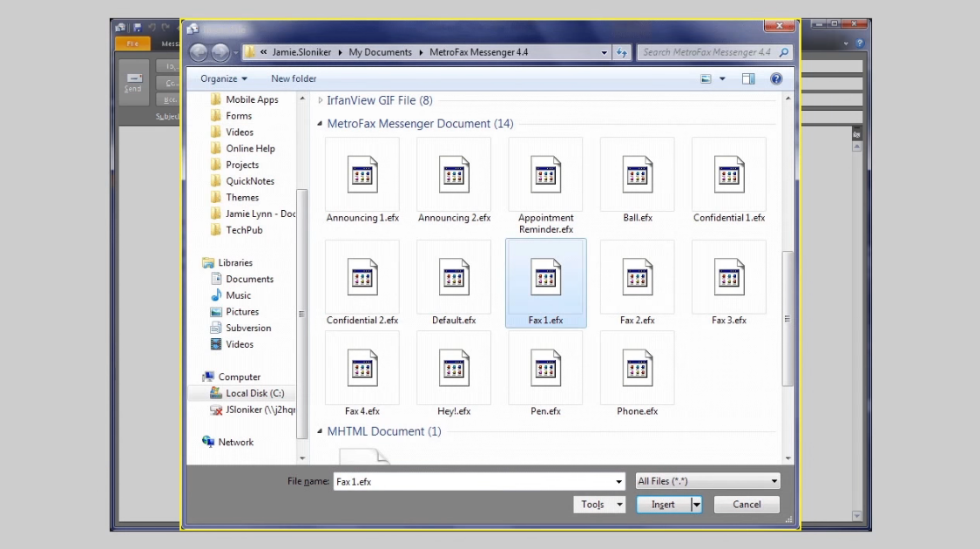This screenshot has width=980, height=549.
Task: Open the address bar history dropdown
Action: coord(604,52)
